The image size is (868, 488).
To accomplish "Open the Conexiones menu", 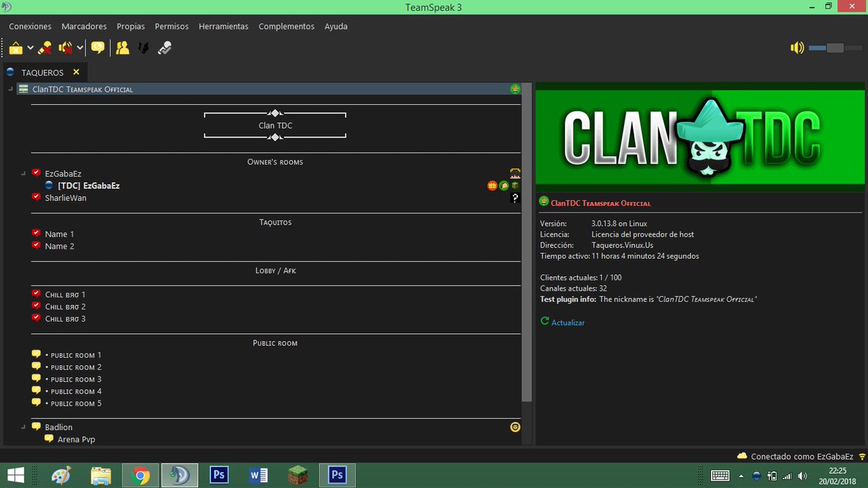I will (30, 26).
